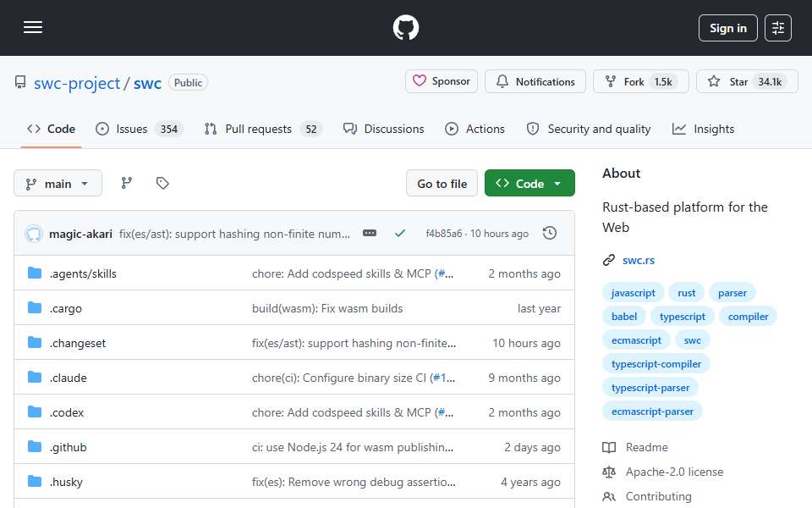
Task: View tags via the tag icon
Action: pos(162,183)
